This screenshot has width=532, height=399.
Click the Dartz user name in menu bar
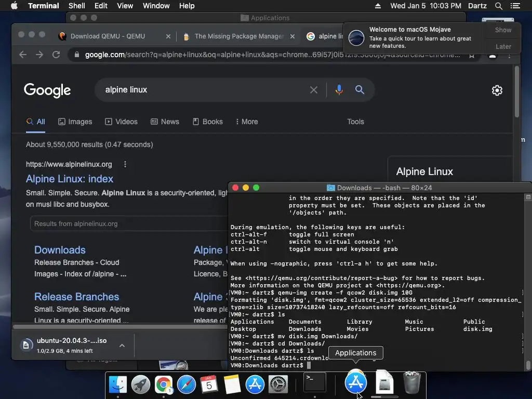pyautogui.click(x=477, y=6)
